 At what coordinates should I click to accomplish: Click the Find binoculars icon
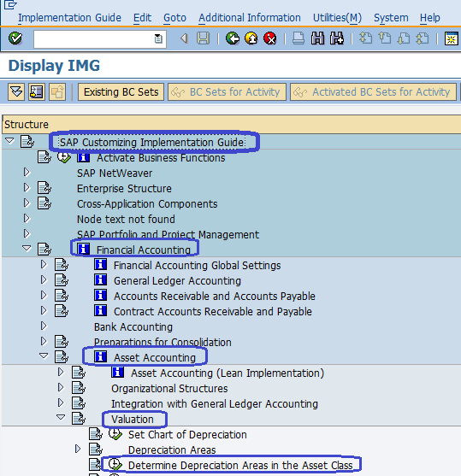point(317,38)
